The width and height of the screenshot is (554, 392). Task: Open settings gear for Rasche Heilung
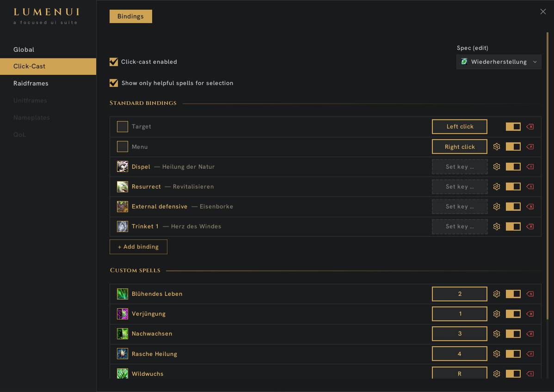496,354
